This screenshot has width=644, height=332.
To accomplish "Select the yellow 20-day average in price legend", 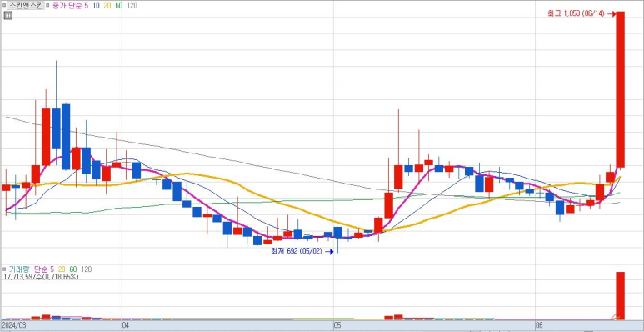I will tap(107, 5).
